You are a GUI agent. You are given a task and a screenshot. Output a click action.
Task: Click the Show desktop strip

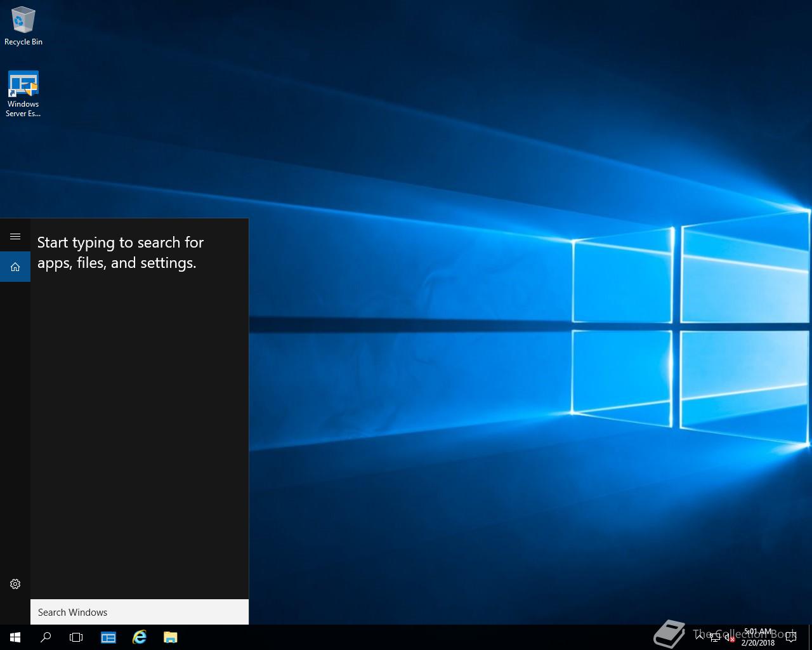click(810, 637)
